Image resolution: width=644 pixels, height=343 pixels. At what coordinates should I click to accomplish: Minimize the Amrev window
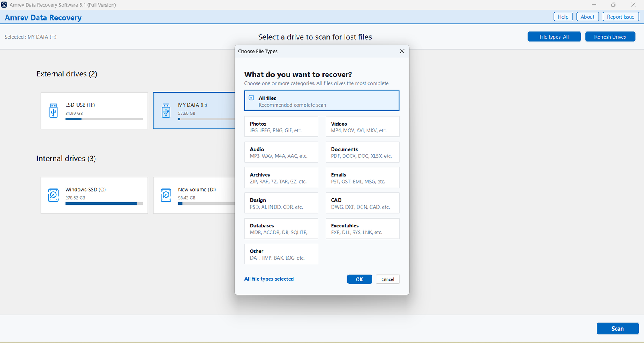[x=594, y=5]
